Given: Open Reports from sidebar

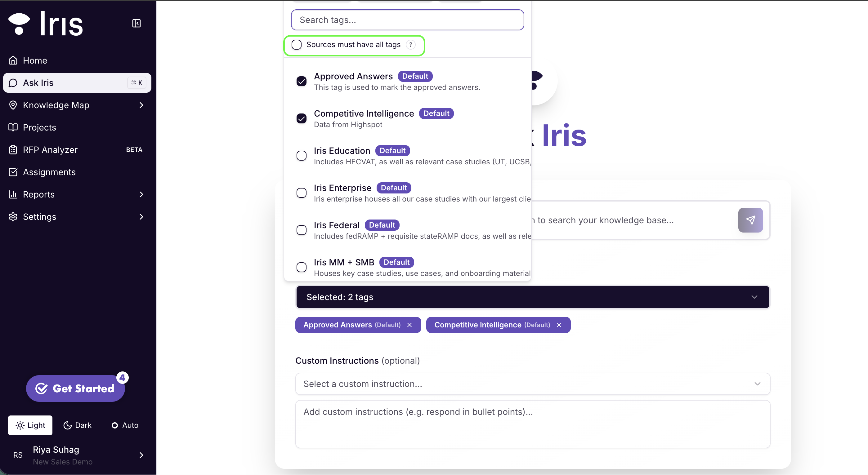Looking at the screenshot, I should pyautogui.click(x=77, y=194).
